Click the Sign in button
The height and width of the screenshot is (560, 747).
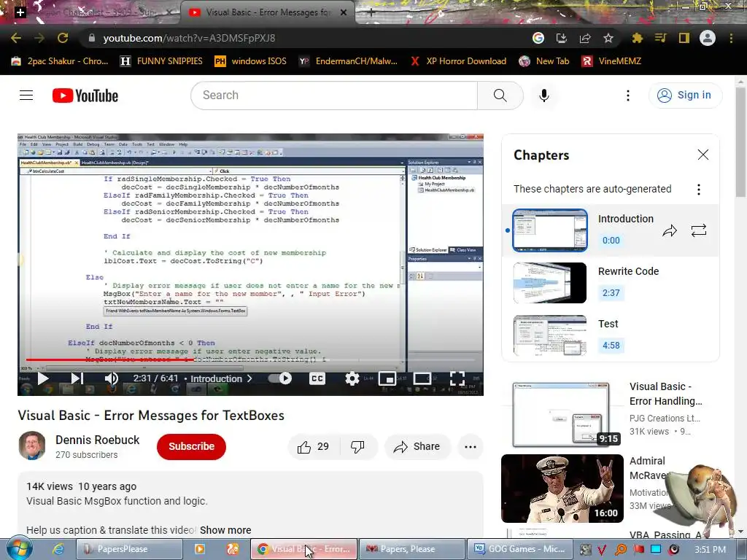[x=684, y=96]
